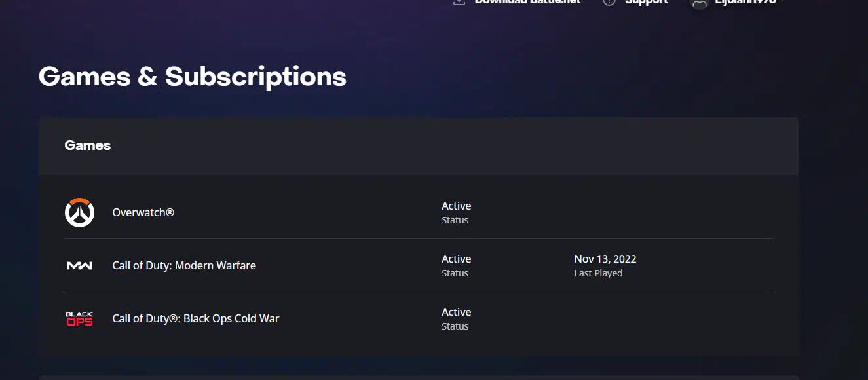Screen dimensions: 868x380
Task: Click the Black Ops logo icon
Action: 79,319
